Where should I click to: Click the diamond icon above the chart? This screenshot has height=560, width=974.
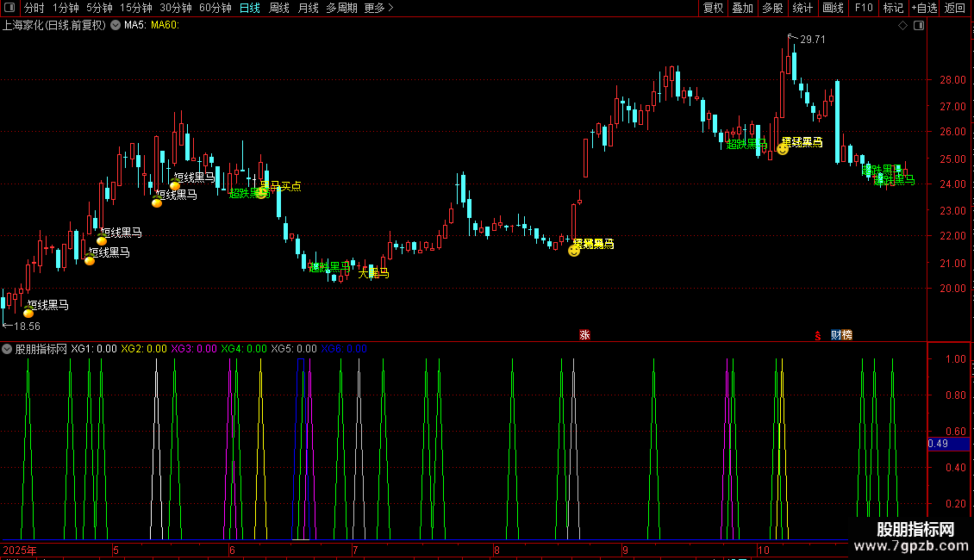pyautogui.click(x=903, y=26)
